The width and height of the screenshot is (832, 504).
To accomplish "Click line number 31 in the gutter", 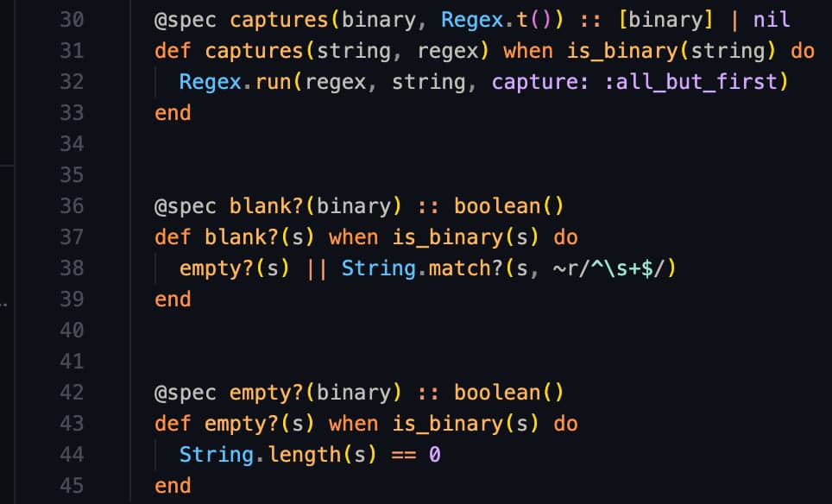I will point(72,51).
